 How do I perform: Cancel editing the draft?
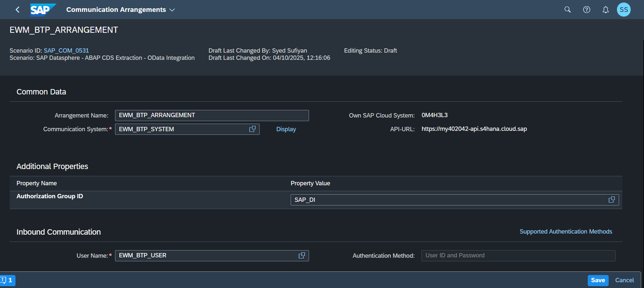[x=625, y=280]
